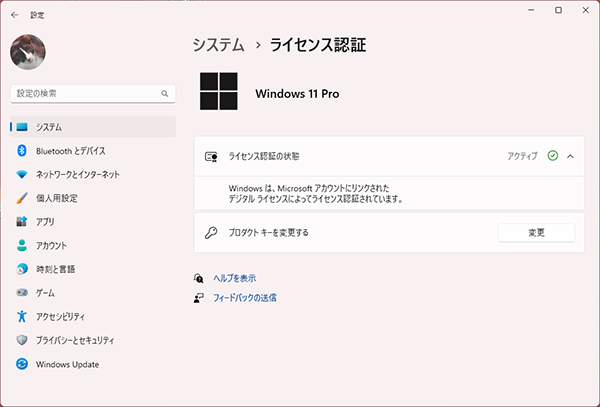600x407 pixels.
Task: Open Windows Update in the sidebar
Action: pyautogui.click(x=93, y=364)
